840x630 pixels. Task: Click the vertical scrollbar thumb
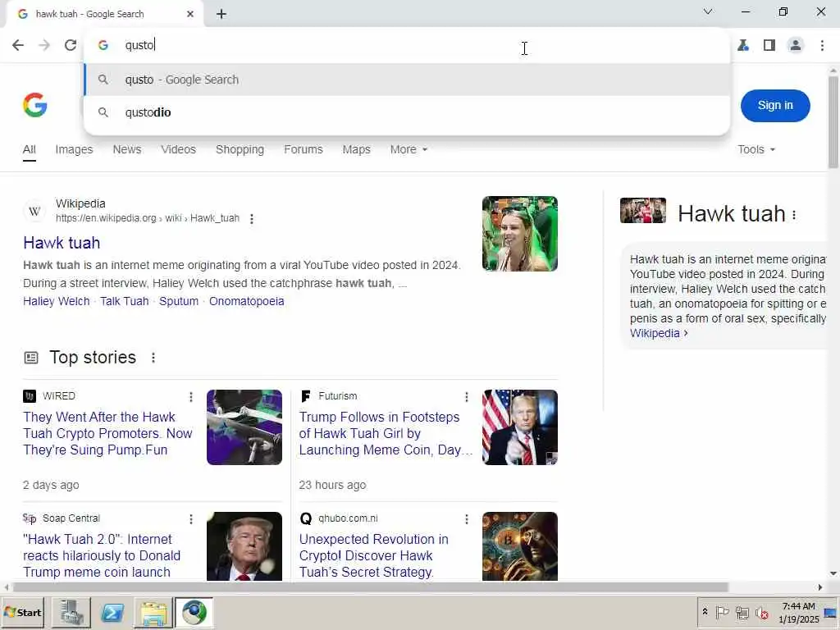pyautogui.click(x=833, y=122)
